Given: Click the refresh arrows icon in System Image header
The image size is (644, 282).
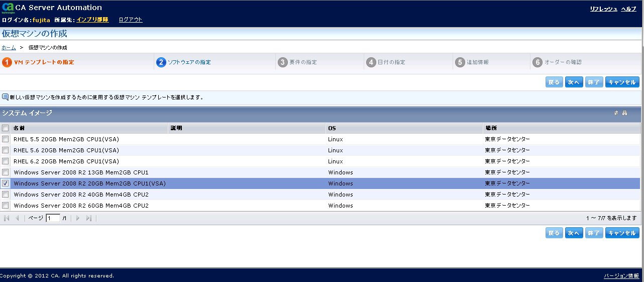Looking at the screenshot, I should pos(616,113).
